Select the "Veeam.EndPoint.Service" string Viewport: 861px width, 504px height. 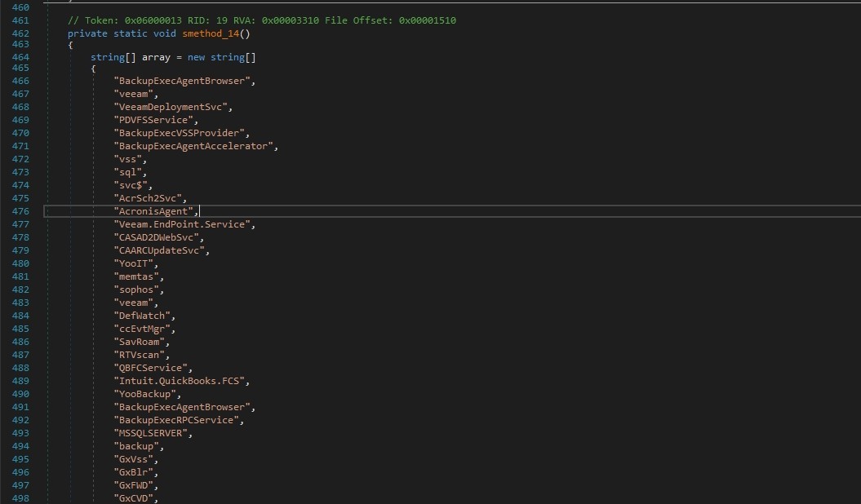point(182,224)
